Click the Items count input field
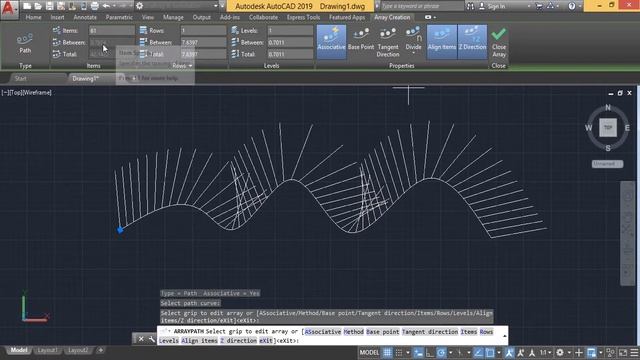This screenshot has width=640, height=360. [x=112, y=30]
